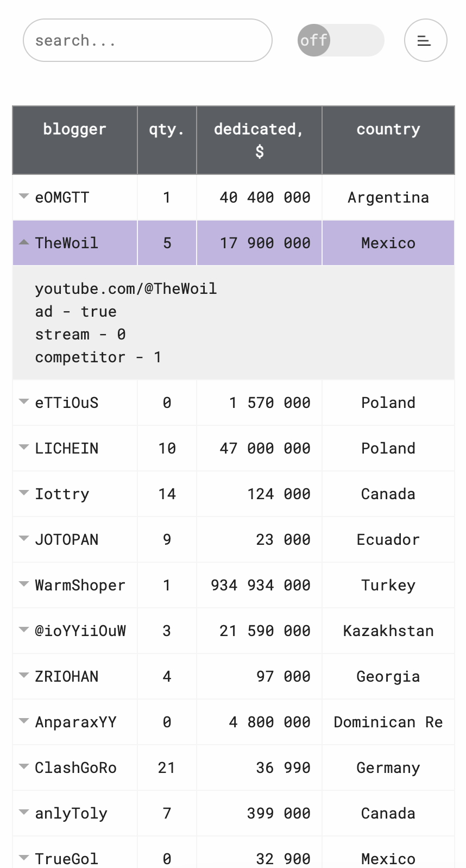
Task: Sort by dedicated, $ column header
Action: coord(259,140)
